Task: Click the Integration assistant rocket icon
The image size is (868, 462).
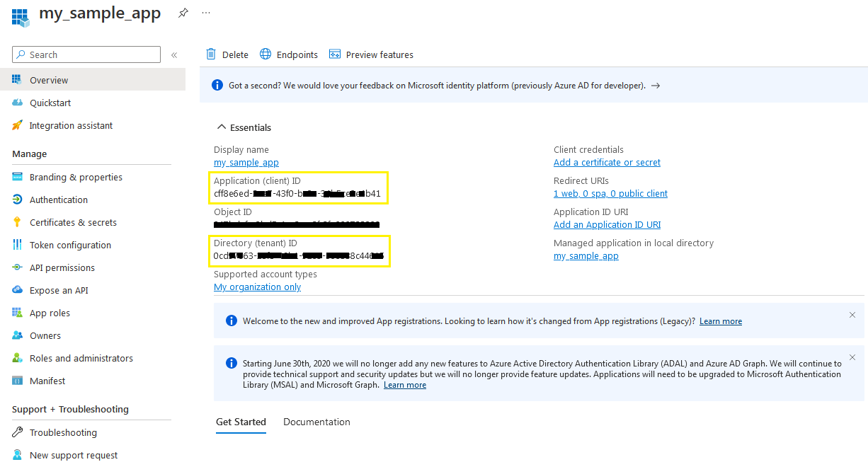Action: tap(17, 125)
